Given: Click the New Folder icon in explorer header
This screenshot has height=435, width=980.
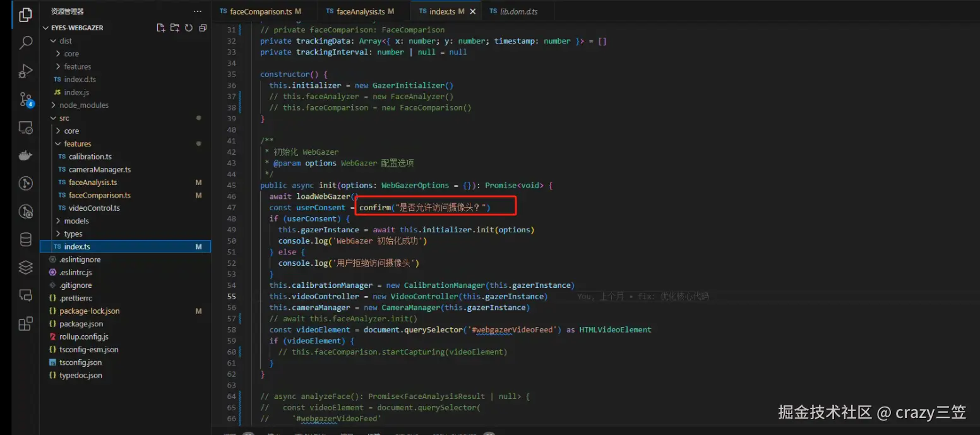Looking at the screenshot, I should coord(175,28).
